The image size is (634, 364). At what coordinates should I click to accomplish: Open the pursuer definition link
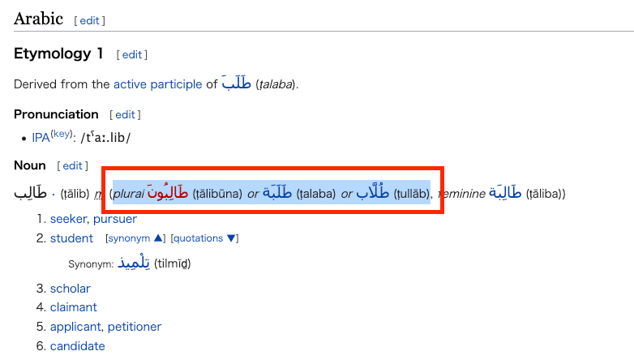pyautogui.click(x=114, y=219)
